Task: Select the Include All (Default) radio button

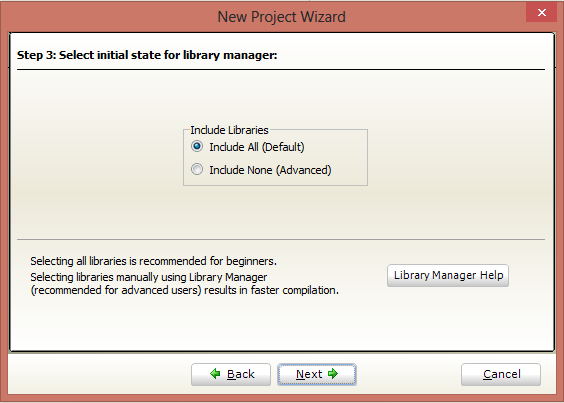Action: [x=197, y=146]
